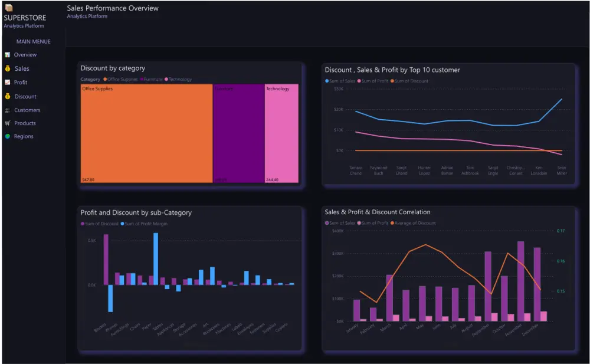Click the Furniture legend color marker
Screen dimensions: 590x364
coord(142,80)
